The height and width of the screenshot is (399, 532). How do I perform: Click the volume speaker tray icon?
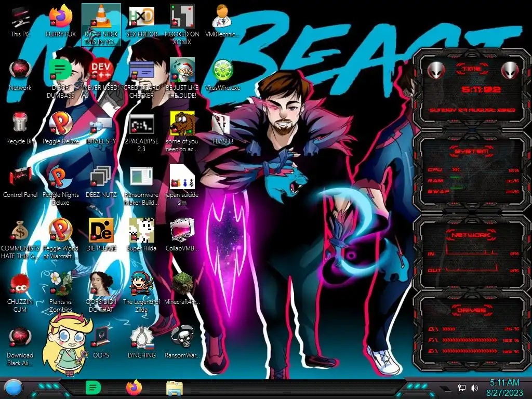pyautogui.click(x=474, y=388)
